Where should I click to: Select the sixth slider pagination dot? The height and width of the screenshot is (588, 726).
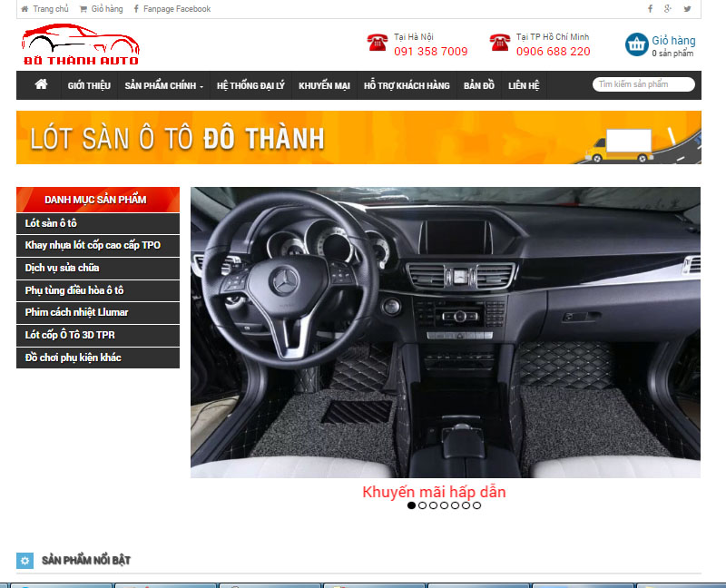point(466,505)
